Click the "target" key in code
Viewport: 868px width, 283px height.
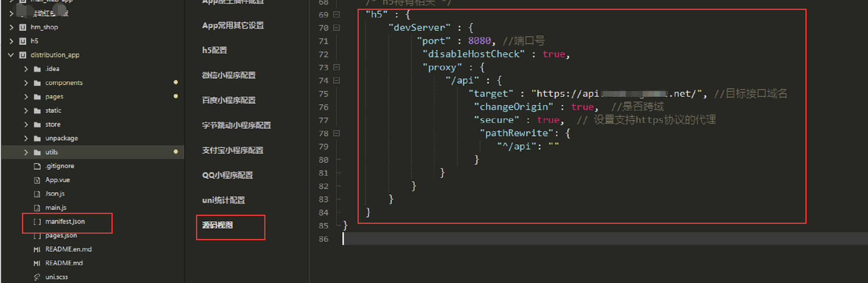491,94
